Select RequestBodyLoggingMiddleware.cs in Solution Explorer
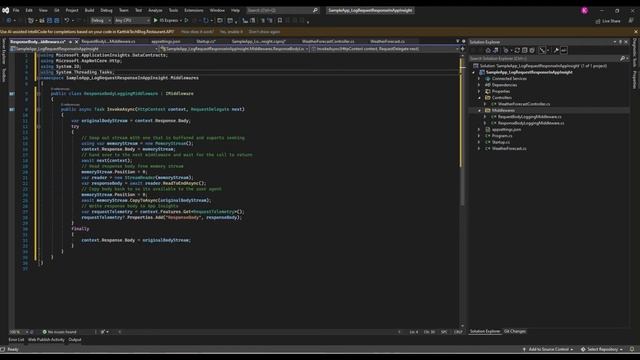Screen dimensions: 640x360 point(529,117)
